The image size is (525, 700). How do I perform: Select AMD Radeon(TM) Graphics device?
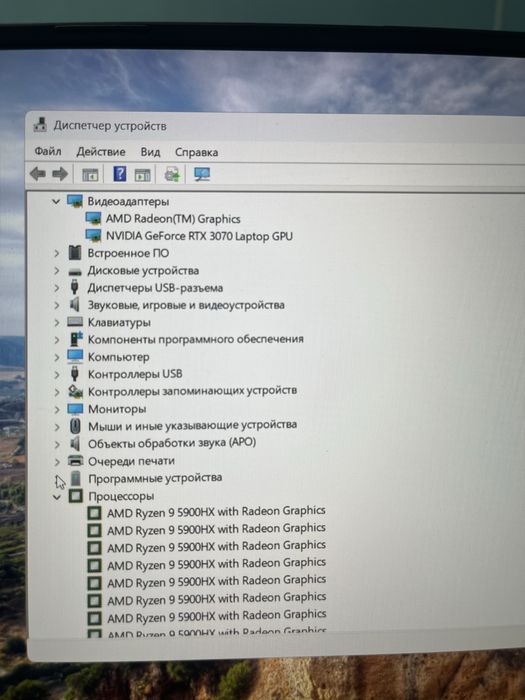coord(173,219)
